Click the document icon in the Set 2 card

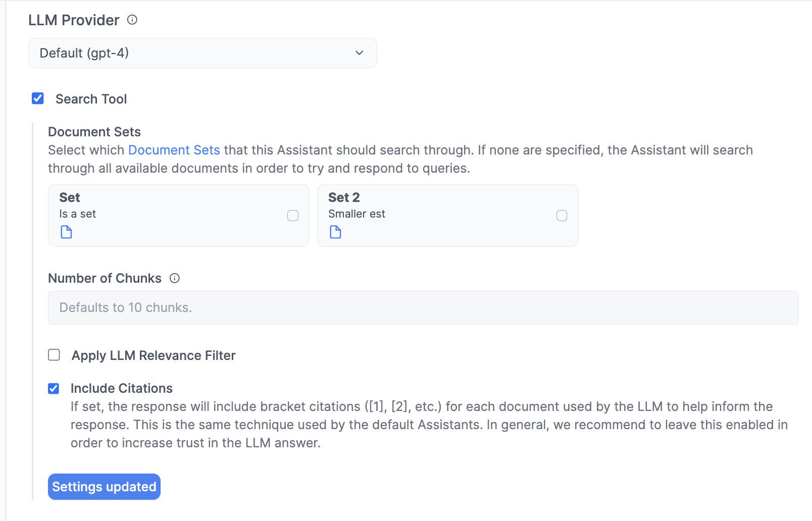pyautogui.click(x=335, y=232)
